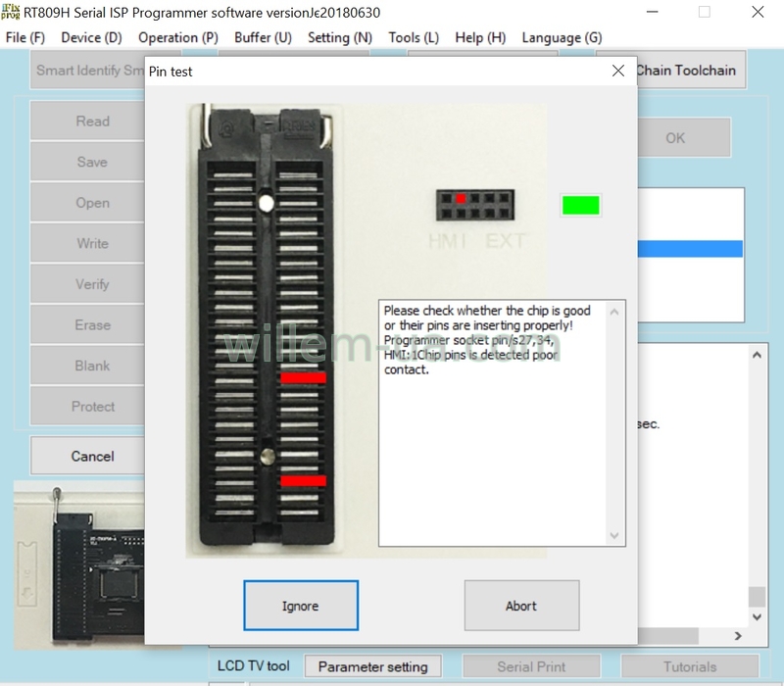784x686 pixels.
Task: Click the pin test message text box
Action: coord(502,423)
